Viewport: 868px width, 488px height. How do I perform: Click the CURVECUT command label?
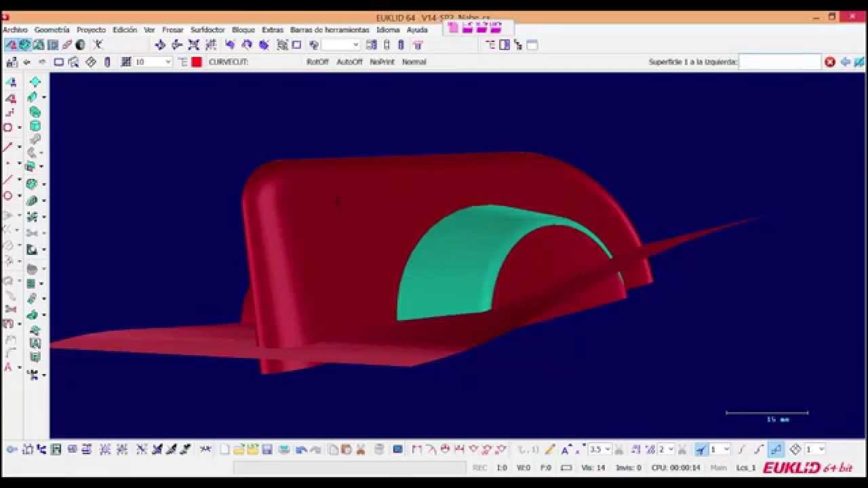pyautogui.click(x=229, y=62)
